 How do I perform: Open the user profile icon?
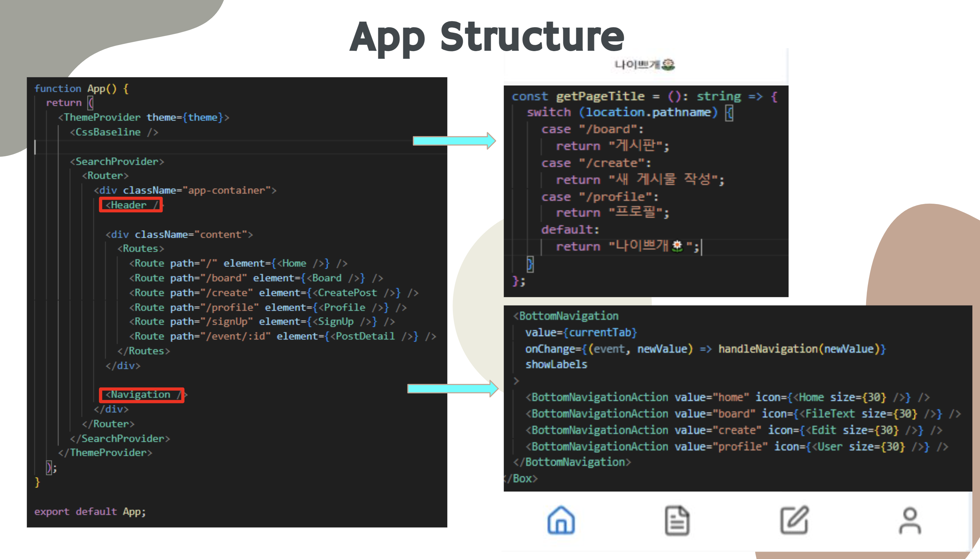coord(910,520)
